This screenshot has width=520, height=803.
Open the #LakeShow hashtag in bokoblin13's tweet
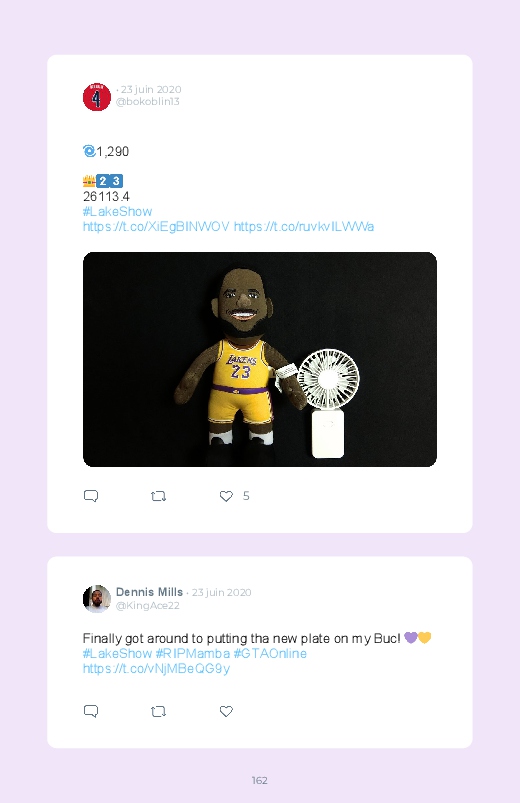click(117, 212)
